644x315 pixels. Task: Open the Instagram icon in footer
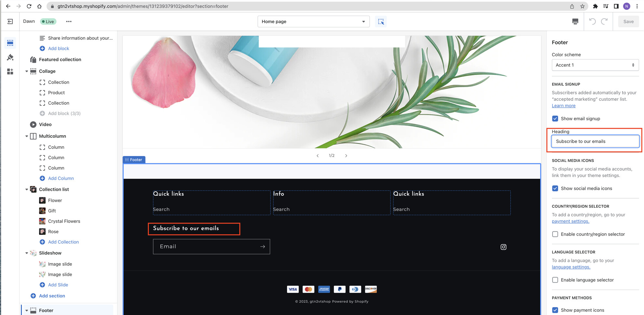[503, 247]
